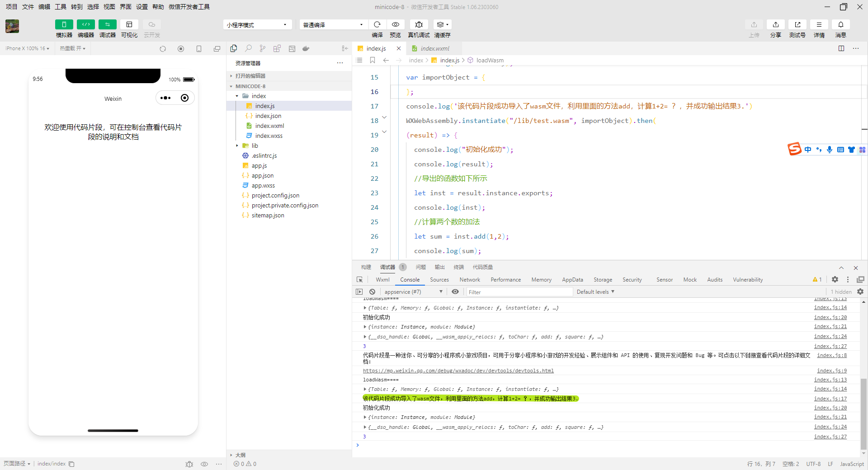868x470 pixels.
Task: Click the console Filter input field
Action: (x=519, y=292)
